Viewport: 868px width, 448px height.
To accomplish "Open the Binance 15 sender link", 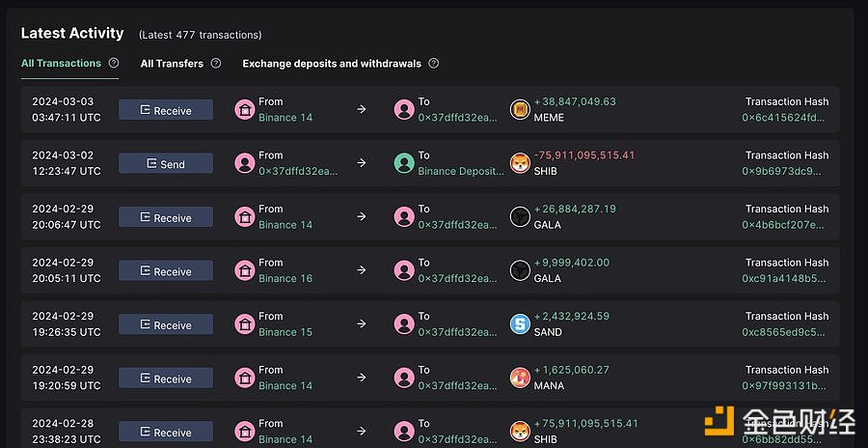I will pyautogui.click(x=285, y=332).
